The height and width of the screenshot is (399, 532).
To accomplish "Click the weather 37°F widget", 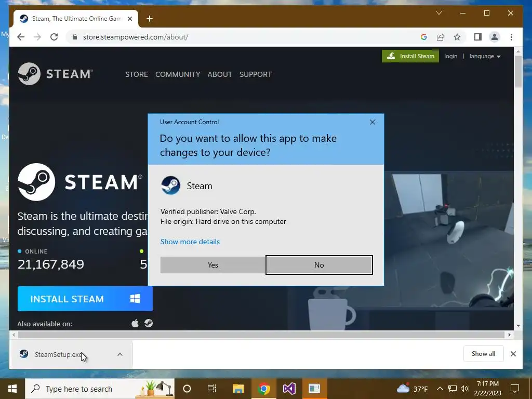I will point(413,389).
